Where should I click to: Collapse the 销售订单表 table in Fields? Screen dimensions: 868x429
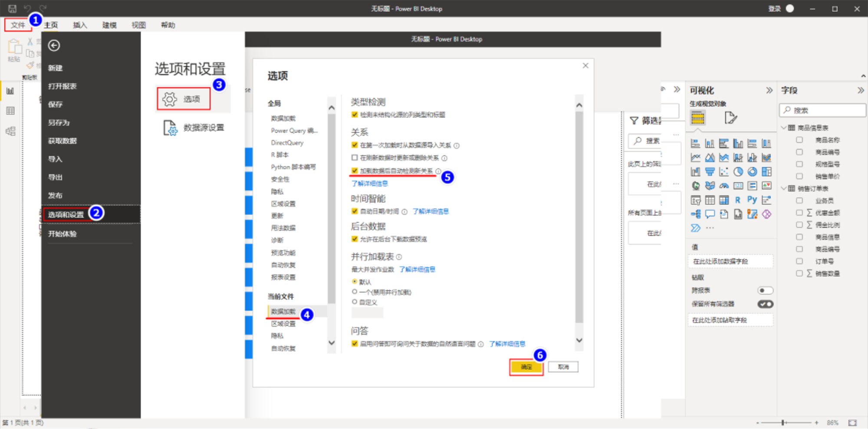(784, 188)
